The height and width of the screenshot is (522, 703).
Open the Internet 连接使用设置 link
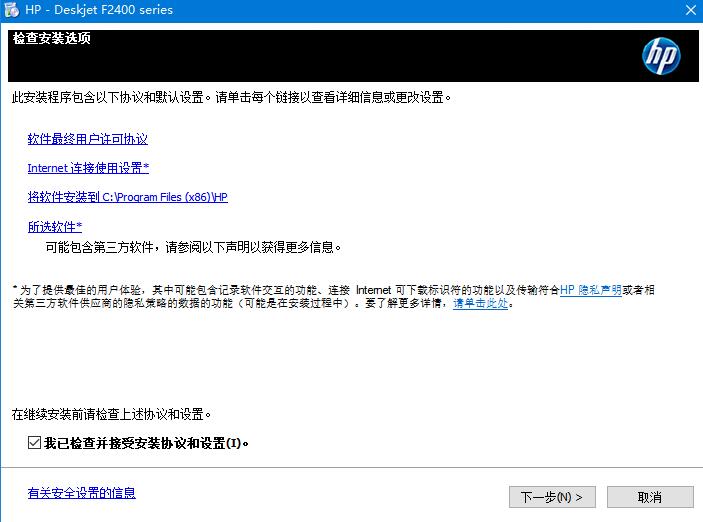pos(88,168)
